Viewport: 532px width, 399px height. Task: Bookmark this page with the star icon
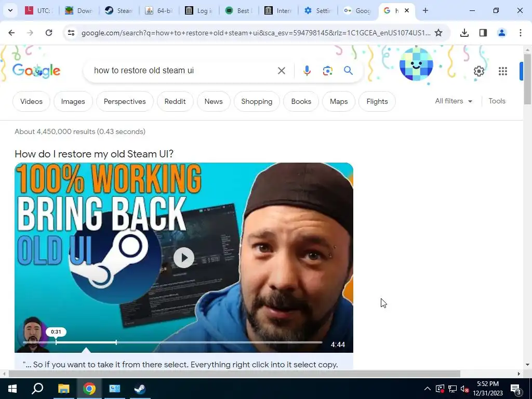click(x=438, y=33)
